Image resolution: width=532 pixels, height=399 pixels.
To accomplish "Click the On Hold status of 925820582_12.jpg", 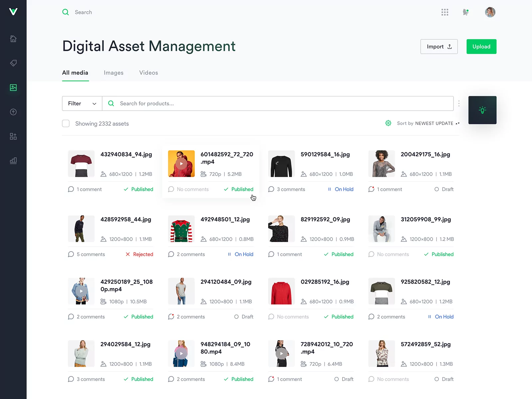I will (441, 317).
